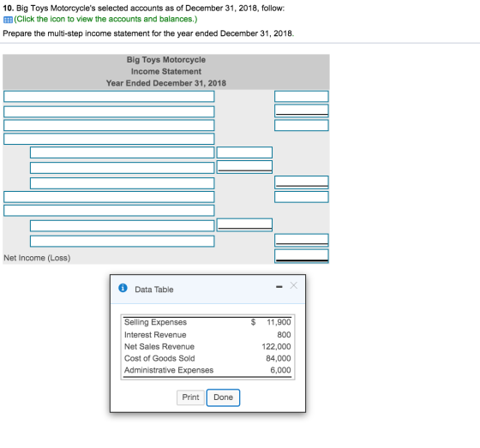Select the first indented expense label field
Image resolution: width=480 pixels, height=448 pixels.
(x=122, y=152)
